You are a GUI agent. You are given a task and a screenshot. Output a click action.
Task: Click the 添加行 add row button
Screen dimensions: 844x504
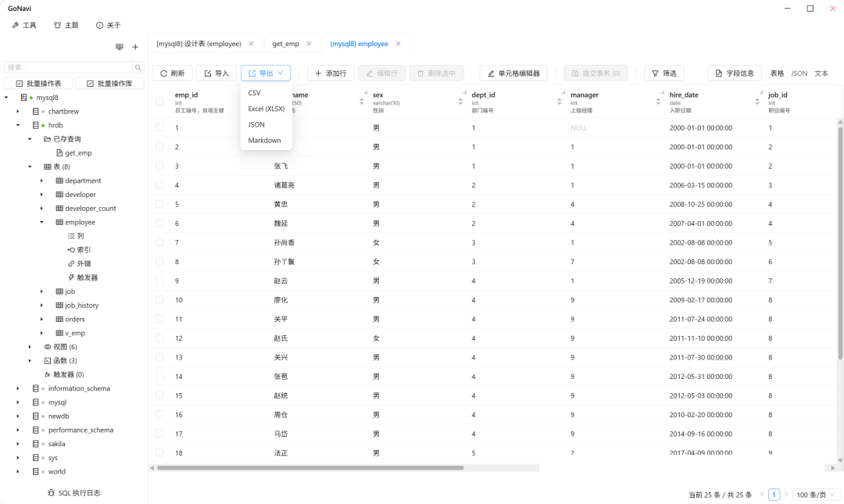[x=331, y=73]
